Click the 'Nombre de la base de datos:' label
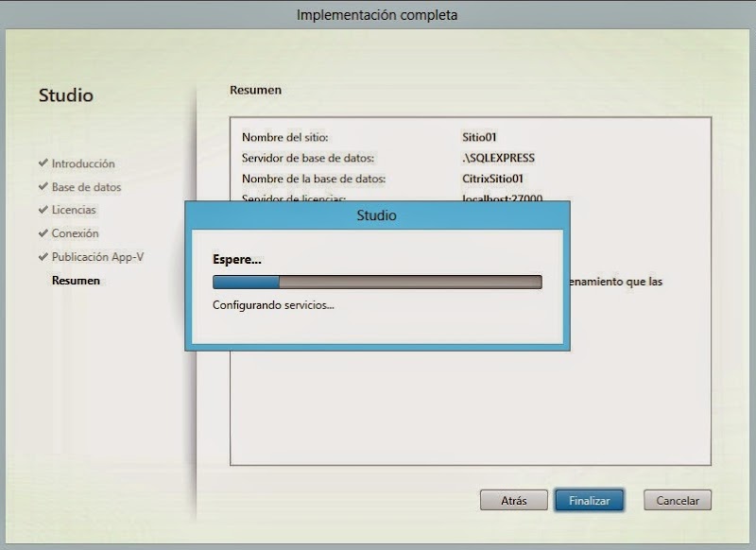This screenshot has height=550, width=756. click(x=314, y=179)
